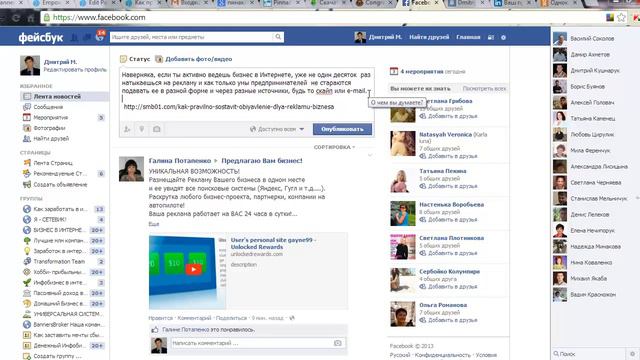Open фейсбук logo home link

[x=40, y=38]
